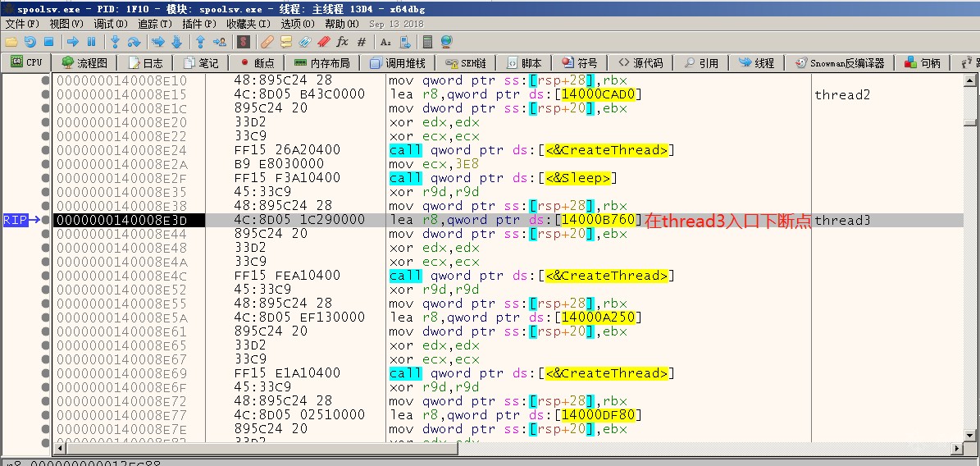Click the intermodular calls phone icon
Image resolution: width=980 pixels, height=466 pixels.
(405, 42)
